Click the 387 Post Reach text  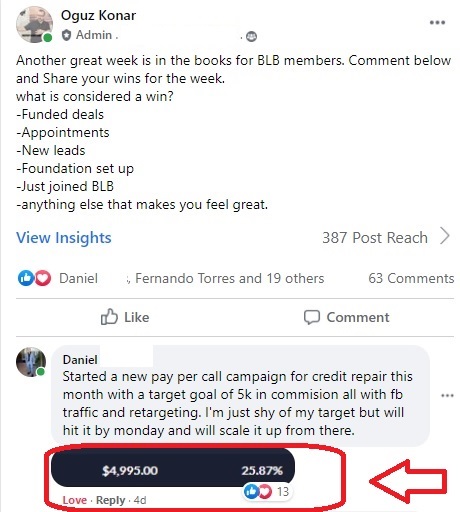pyautogui.click(x=375, y=238)
